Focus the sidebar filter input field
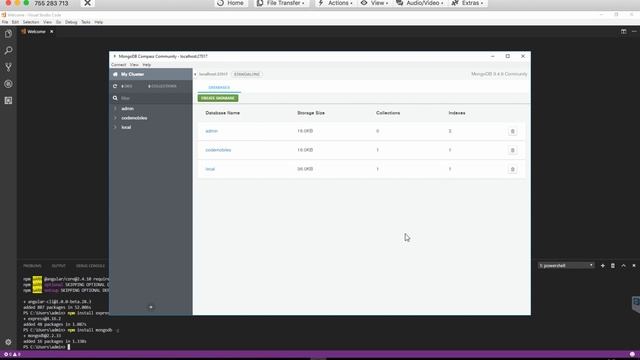Viewport: 640px width, 360px height. (155, 98)
